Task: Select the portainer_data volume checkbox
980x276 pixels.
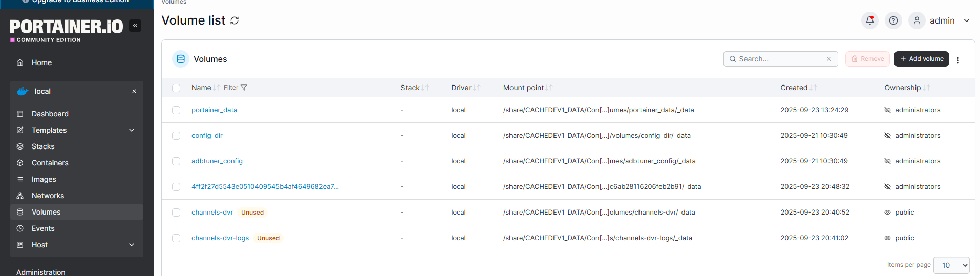Action: [176, 110]
